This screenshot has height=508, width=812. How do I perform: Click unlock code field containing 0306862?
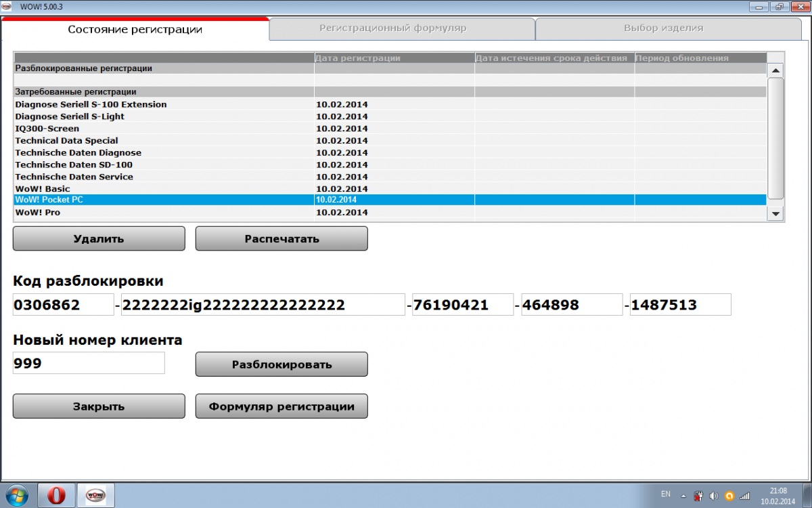[x=64, y=305]
